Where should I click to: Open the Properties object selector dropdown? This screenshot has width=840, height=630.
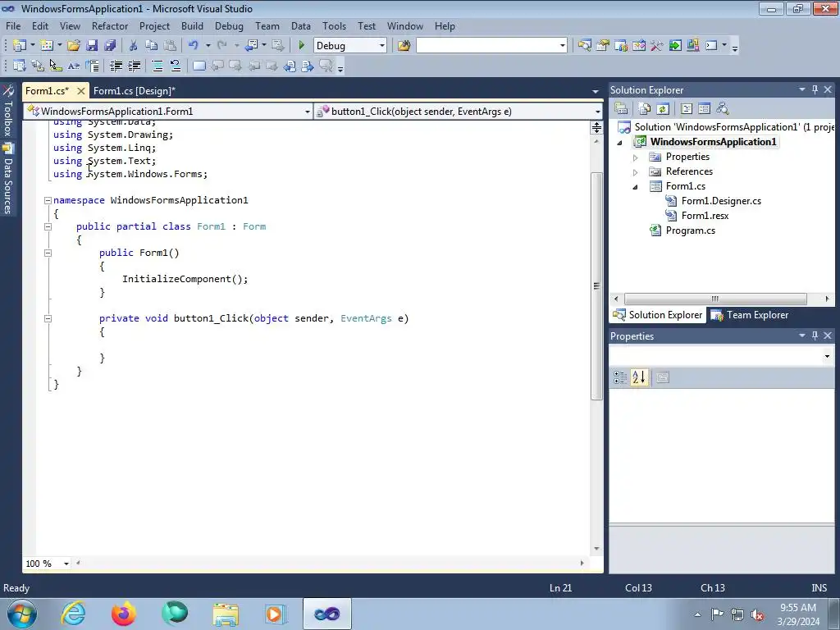[827, 356]
